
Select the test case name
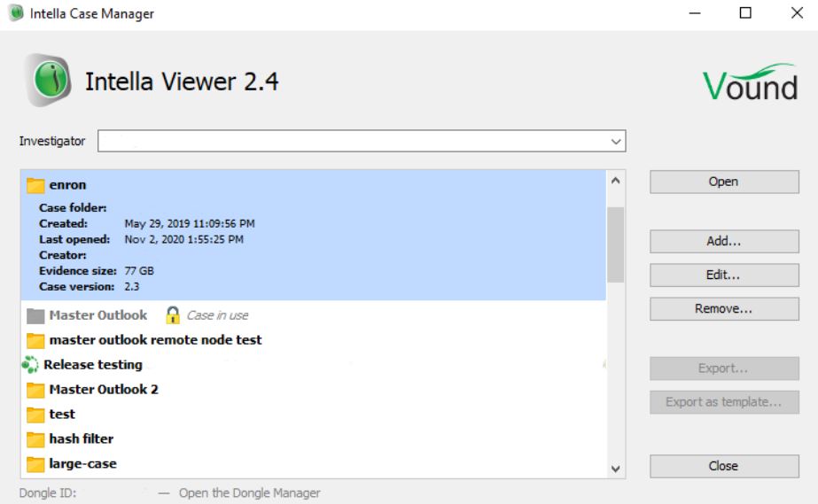62,415
